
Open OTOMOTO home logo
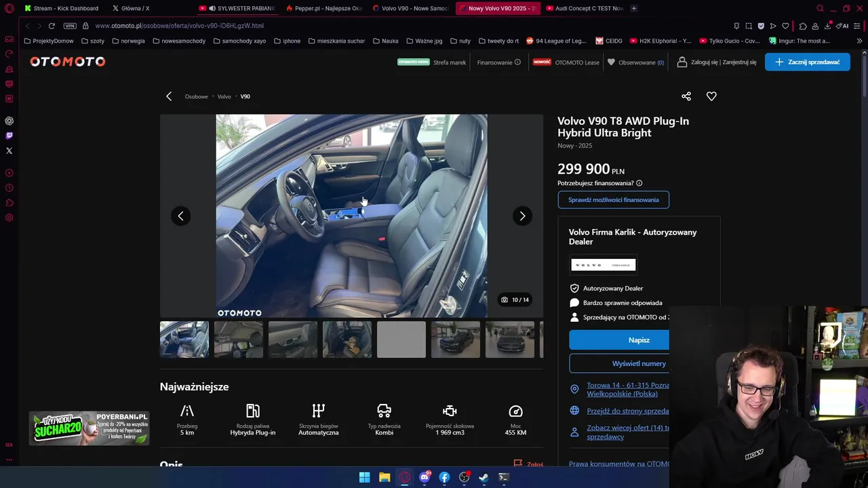click(67, 62)
